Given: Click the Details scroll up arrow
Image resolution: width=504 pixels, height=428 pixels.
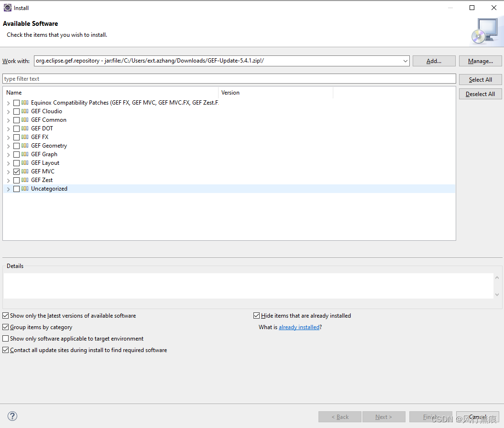Looking at the screenshot, I should pos(497,278).
